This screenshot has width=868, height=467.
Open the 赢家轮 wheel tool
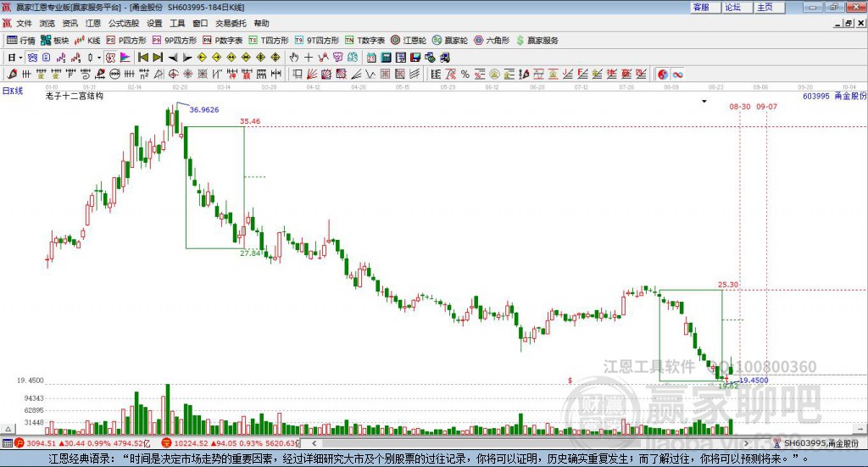pos(450,41)
